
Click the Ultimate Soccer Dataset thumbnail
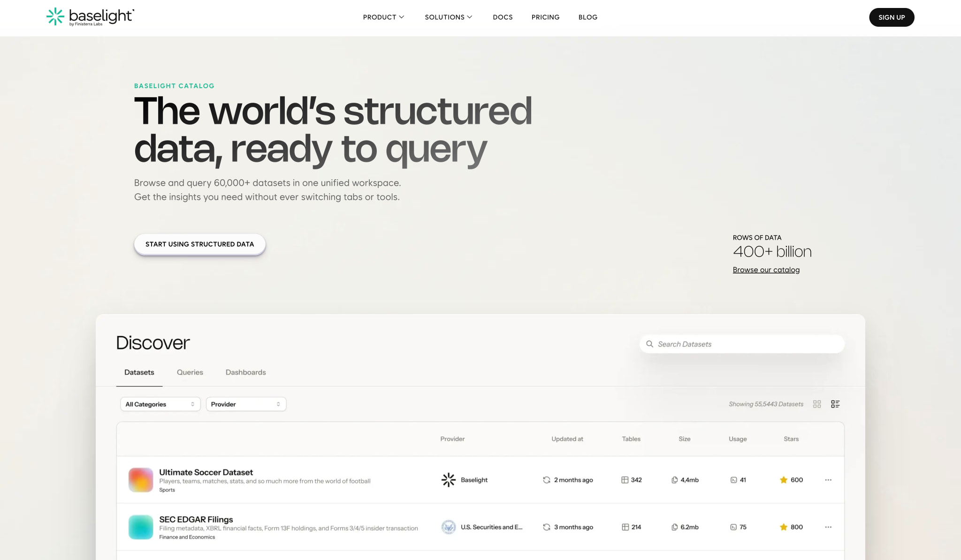[x=141, y=480]
